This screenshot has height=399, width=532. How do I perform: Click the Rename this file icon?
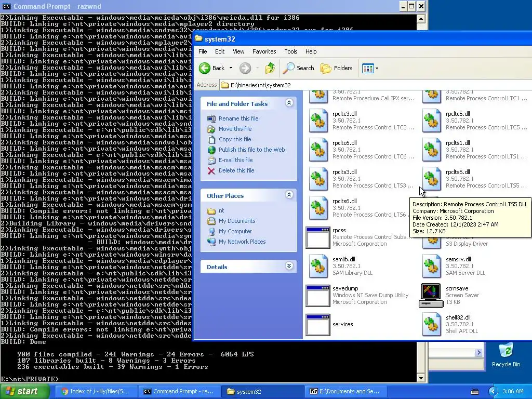pos(211,119)
